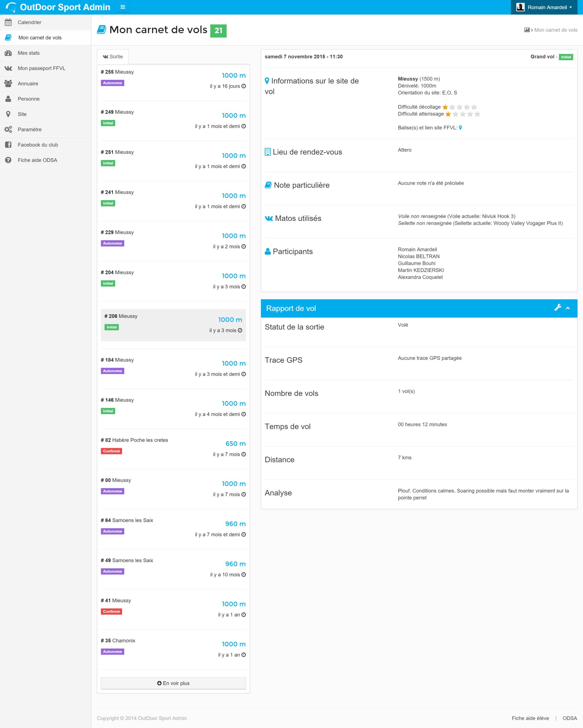The width and height of the screenshot is (583, 728).
Task: Open Romain Amardeil user dropdown
Action: pyautogui.click(x=547, y=7)
